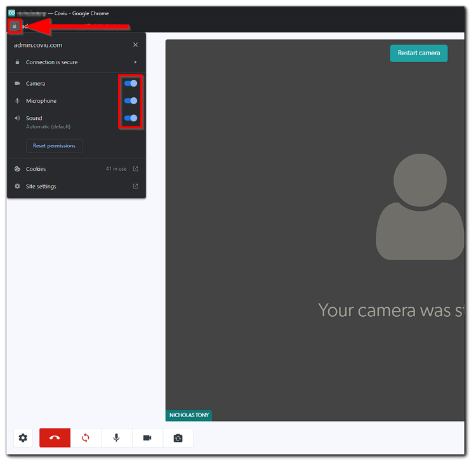
Task: Click the Site settings external link icon
Action: 135,186
